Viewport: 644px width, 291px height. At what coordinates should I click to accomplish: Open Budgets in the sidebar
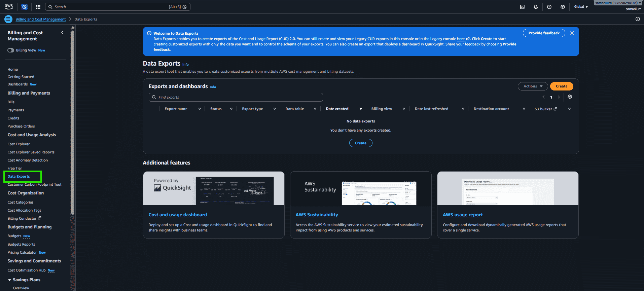pyautogui.click(x=14, y=236)
